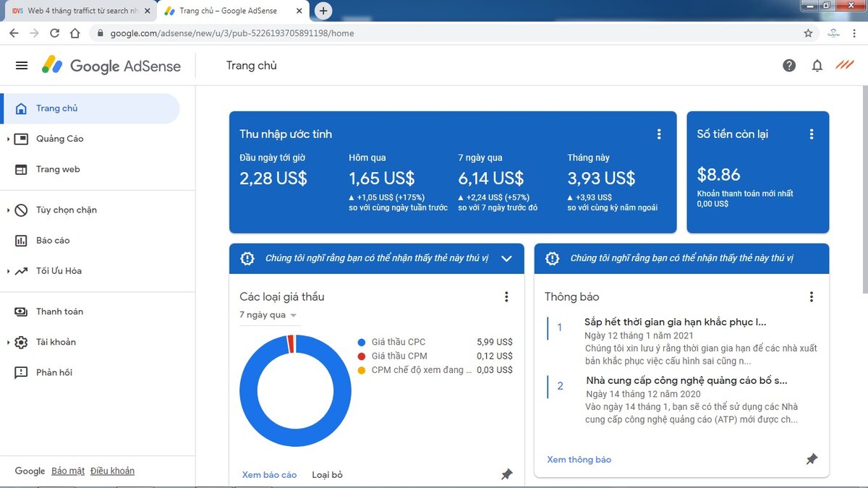Pin the Thông báo card
The width and height of the screenshot is (868, 488).
click(x=812, y=459)
